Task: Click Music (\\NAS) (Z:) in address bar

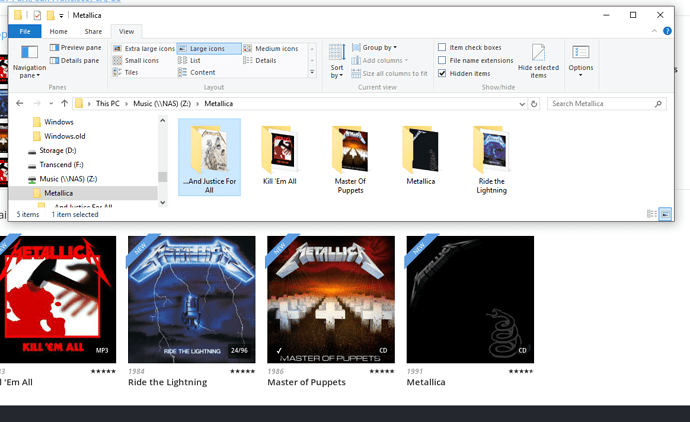Action: pyautogui.click(x=162, y=103)
